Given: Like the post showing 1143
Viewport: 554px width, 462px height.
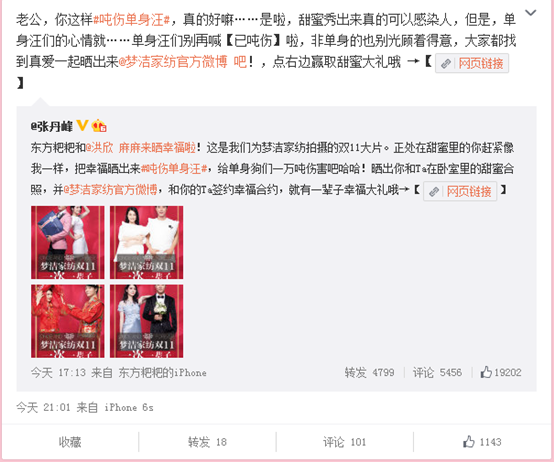Looking at the screenshot, I should 482,442.
